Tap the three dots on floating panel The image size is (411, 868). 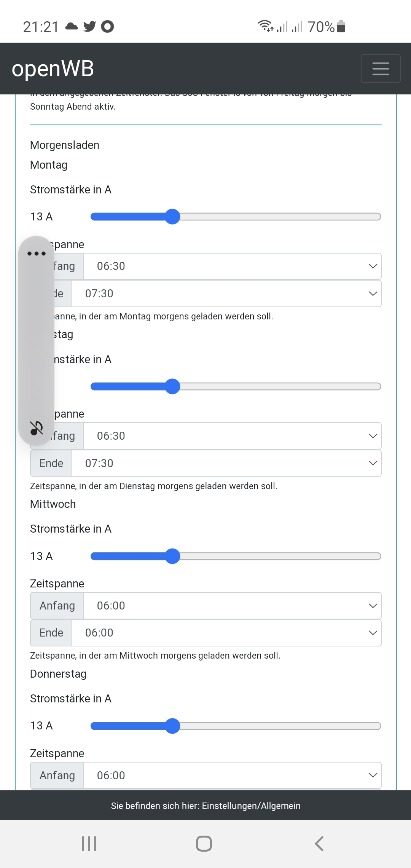pyautogui.click(x=37, y=254)
